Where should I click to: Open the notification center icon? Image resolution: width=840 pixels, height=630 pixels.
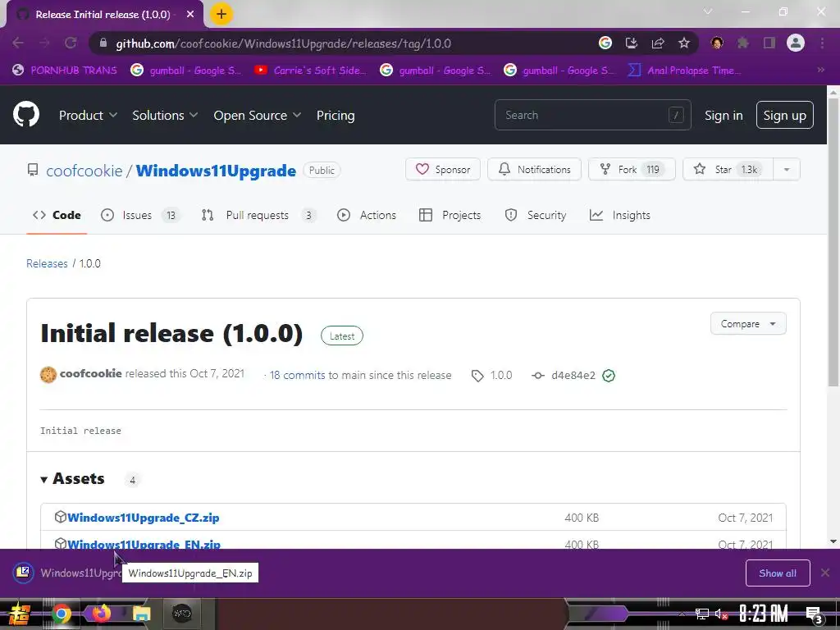814,614
